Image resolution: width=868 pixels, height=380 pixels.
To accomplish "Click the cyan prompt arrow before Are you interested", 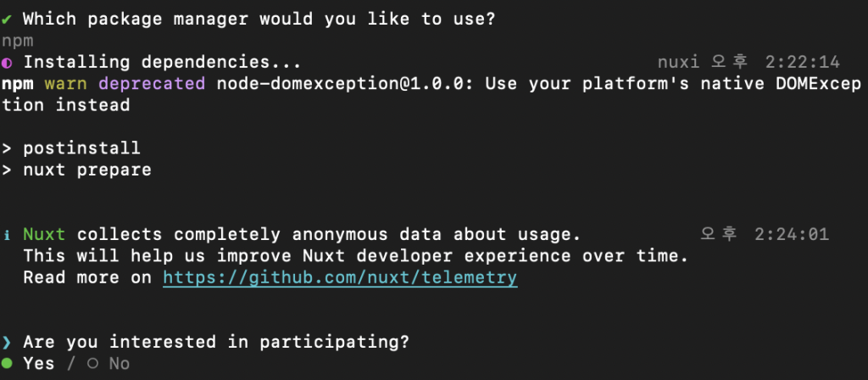I will (7, 343).
